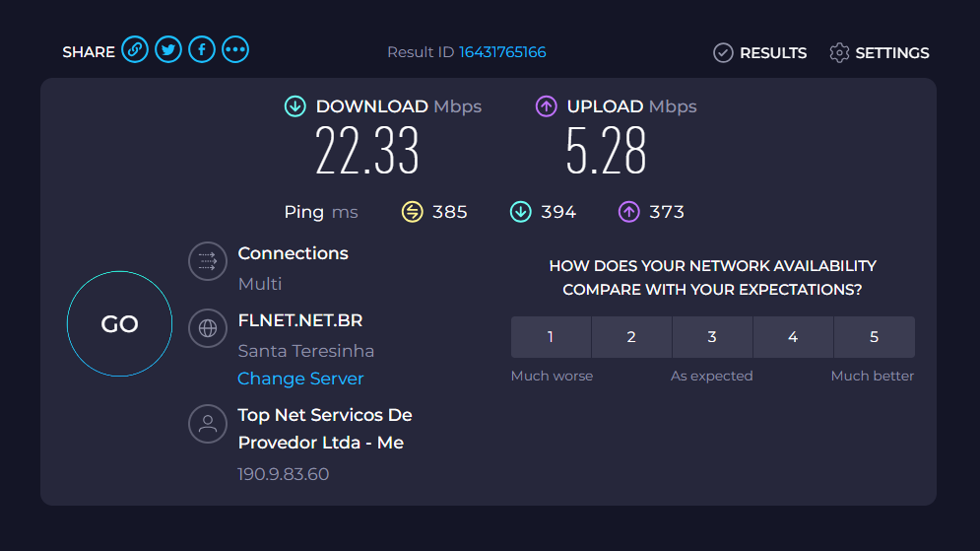Select rating 3 as expected
This screenshot has height=551, width=980.
point(712,337)
